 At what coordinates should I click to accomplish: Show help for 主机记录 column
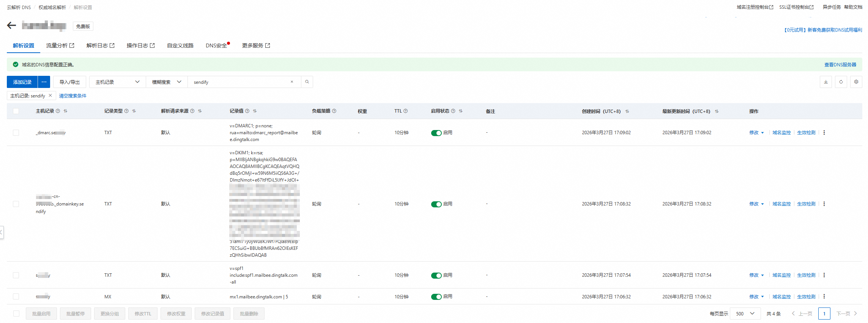(x=58, y=111)
